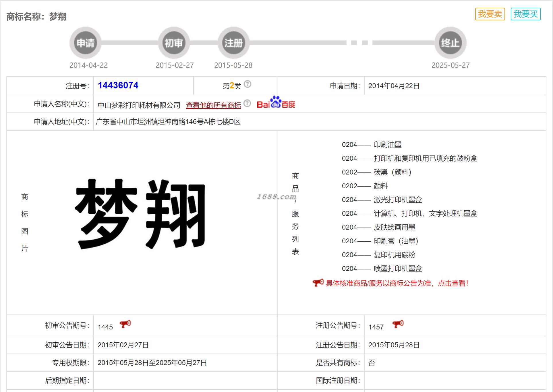
Task: Click the 梦翔 trademark image
Action: 140,214
